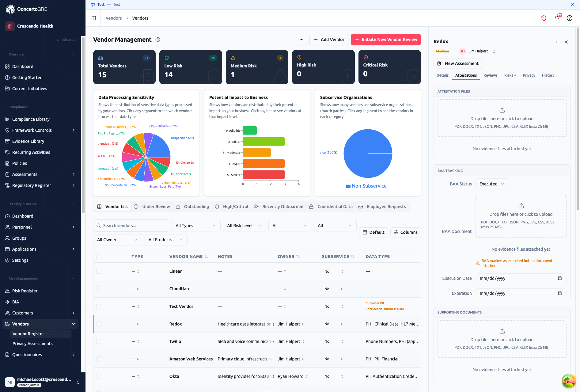Screen dimensions: 580x392
Task: Click Collapse all in sidebar
Action: click(67, 40)
